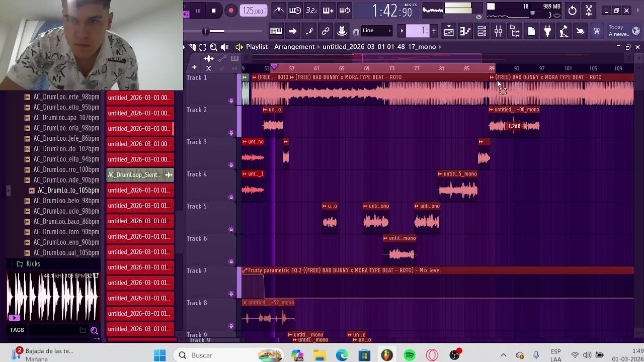
Task: Open the ROTO clip menu starting at bar 89
Action: pyautogui.click(x=492, y=77)
